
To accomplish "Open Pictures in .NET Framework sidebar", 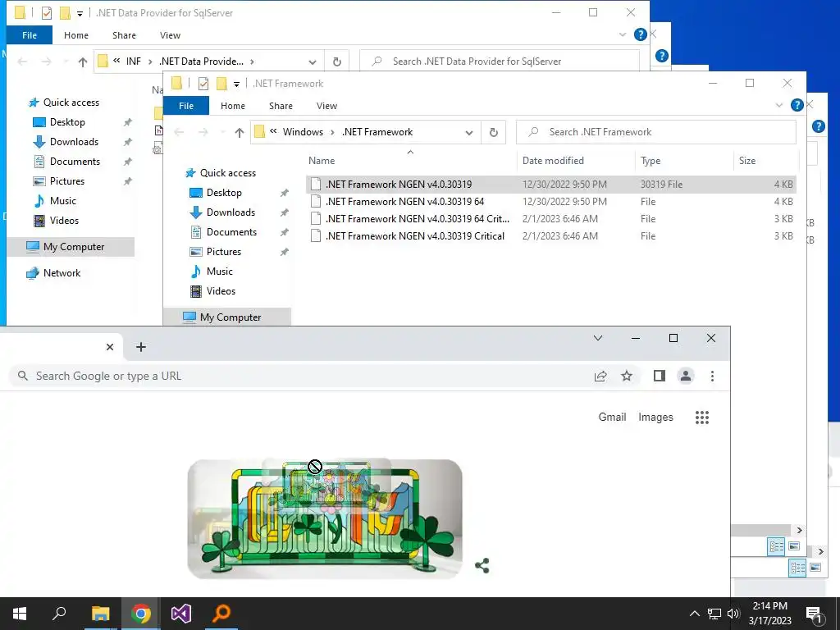I will 223,252.
